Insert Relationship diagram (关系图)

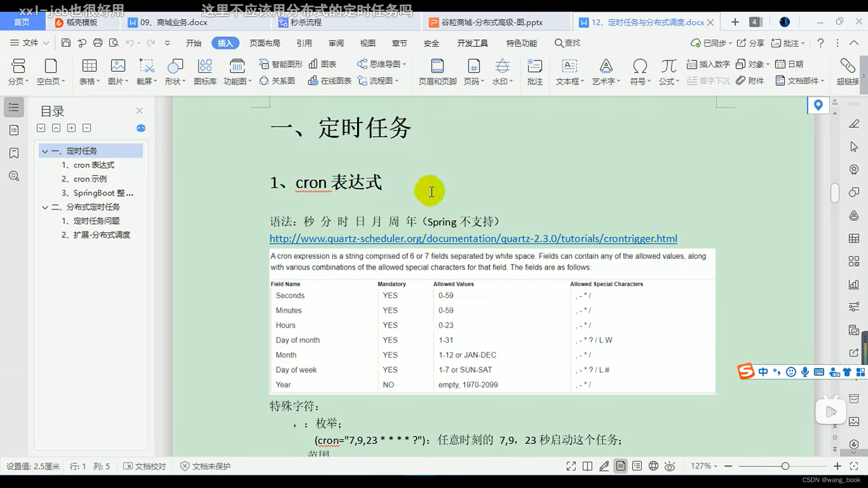[x=277, y=81]
